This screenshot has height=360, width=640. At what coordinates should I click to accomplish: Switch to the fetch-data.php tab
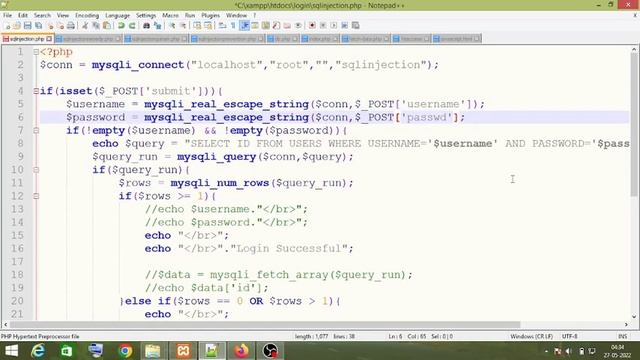(366, 39)
